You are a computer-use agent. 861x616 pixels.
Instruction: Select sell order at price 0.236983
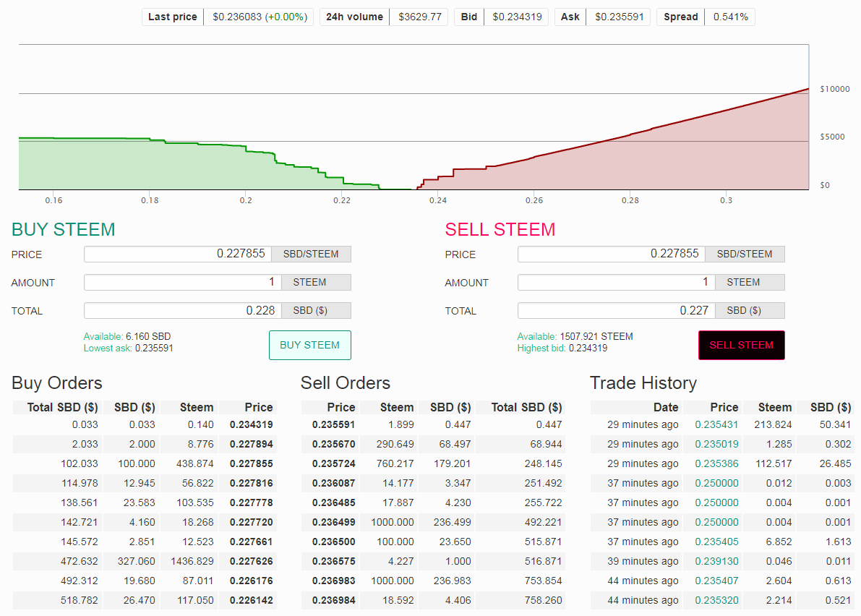(x=433, y=581)
